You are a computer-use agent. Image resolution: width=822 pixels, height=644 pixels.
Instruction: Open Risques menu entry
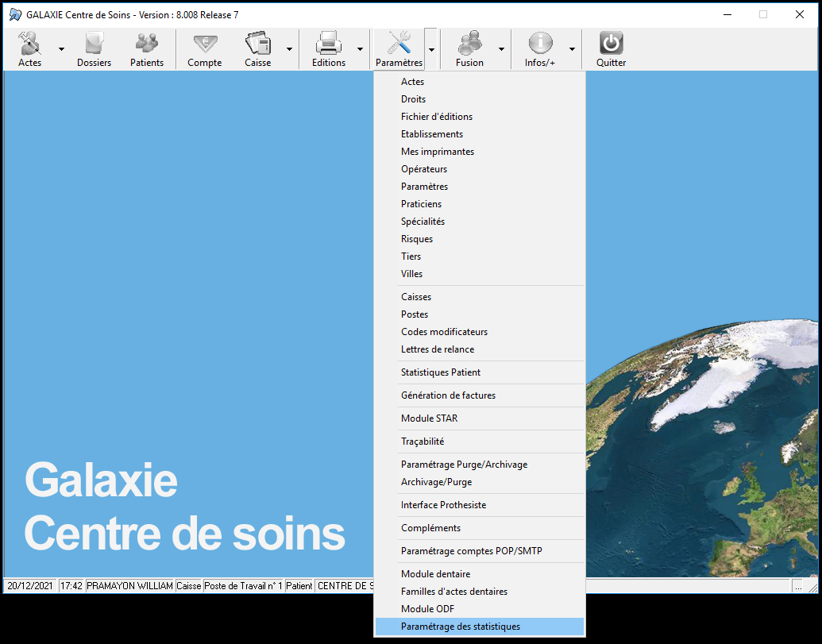pos(480,239)
